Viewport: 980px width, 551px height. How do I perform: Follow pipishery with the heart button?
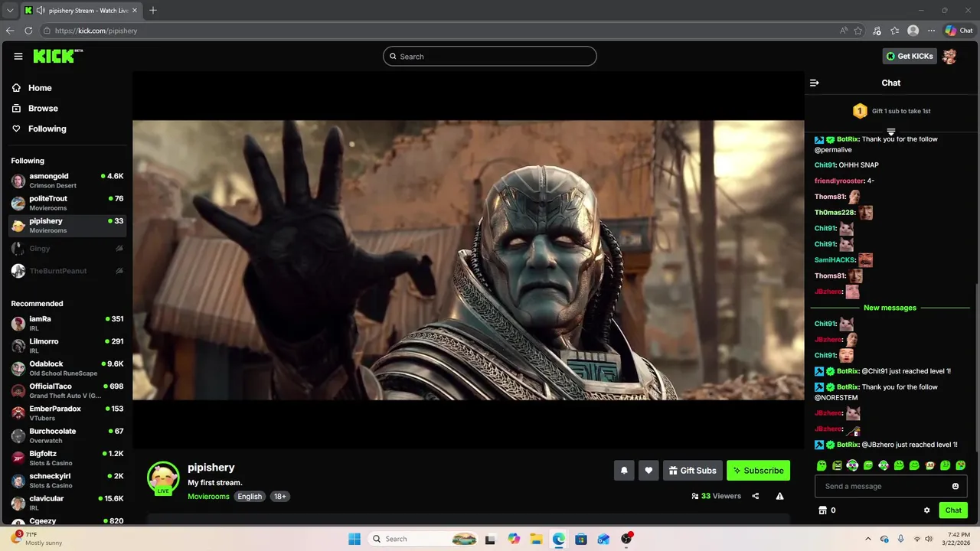[x=648, y=471]
